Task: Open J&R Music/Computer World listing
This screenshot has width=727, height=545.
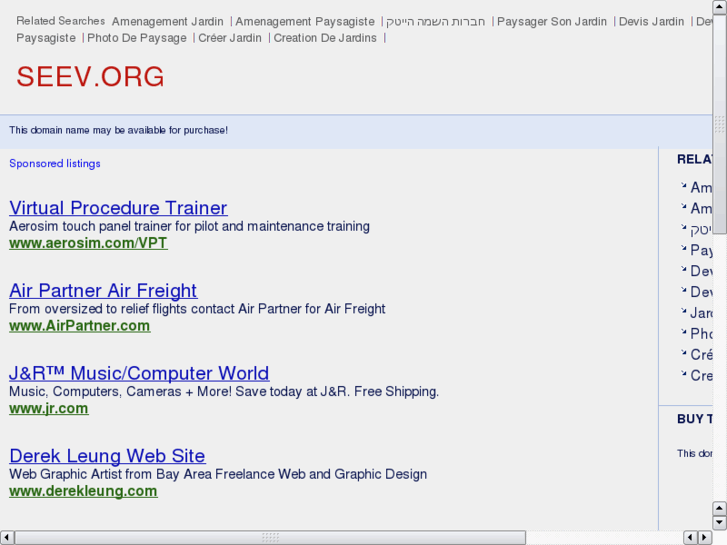Action: (x=139, y=373)
